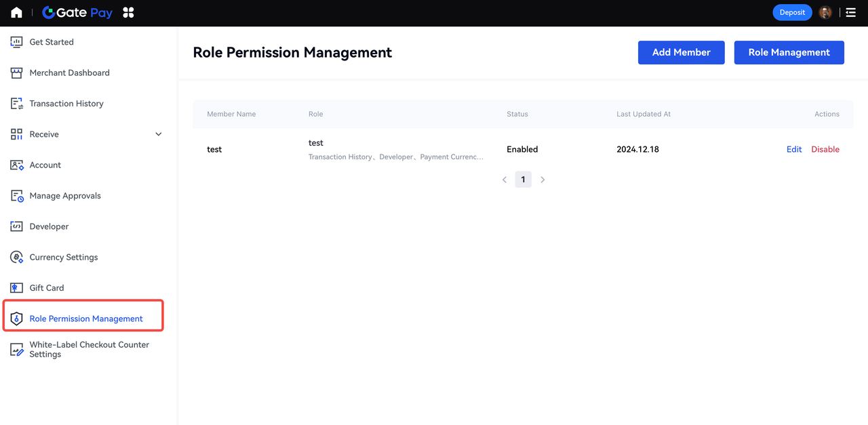Open White-Label Checkout Counter Settings

click(x=89, y=349)
